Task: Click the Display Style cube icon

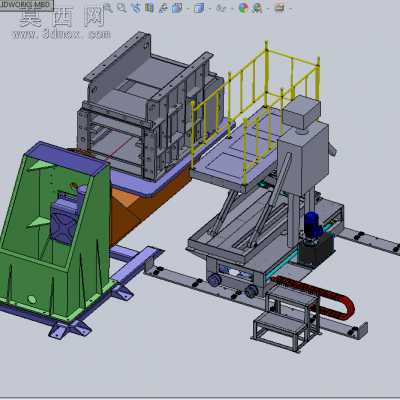Action: [x=199, y=8]
